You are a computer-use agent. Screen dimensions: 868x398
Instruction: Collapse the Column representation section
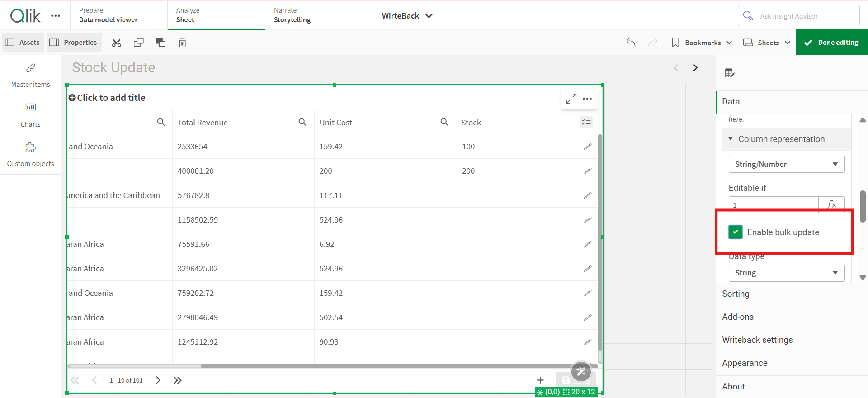(x=731, y=139)
